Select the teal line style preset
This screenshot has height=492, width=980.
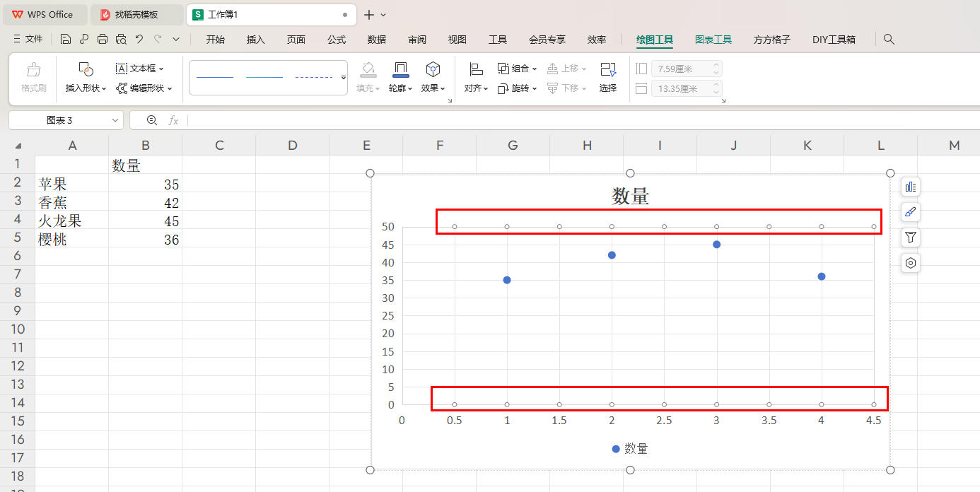264,76
